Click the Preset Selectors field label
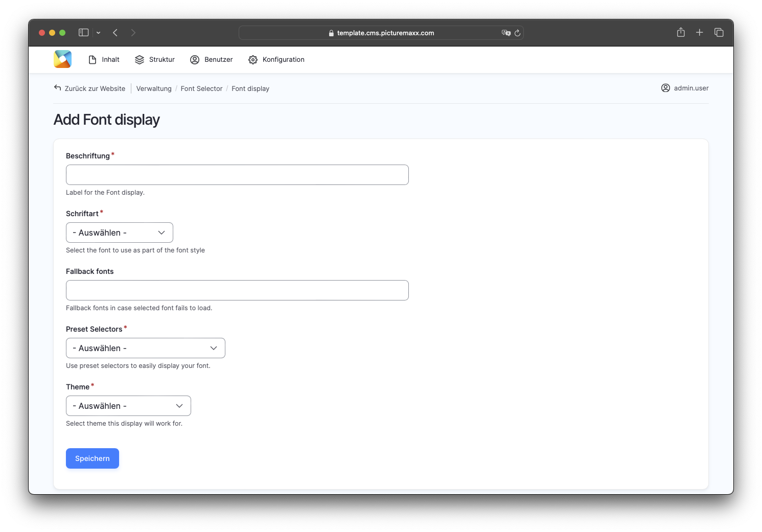The width and height of the screenshot is (762, 532). [94, 329]
